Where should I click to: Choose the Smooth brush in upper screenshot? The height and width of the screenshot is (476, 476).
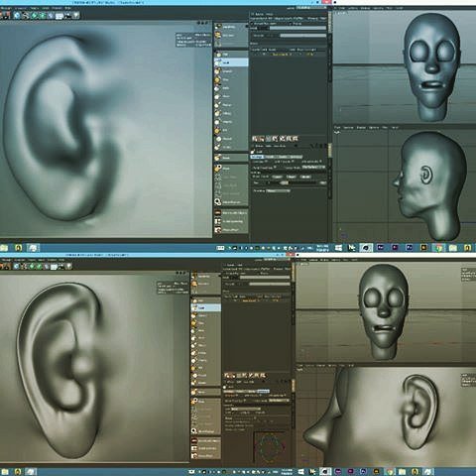(231, 71)
